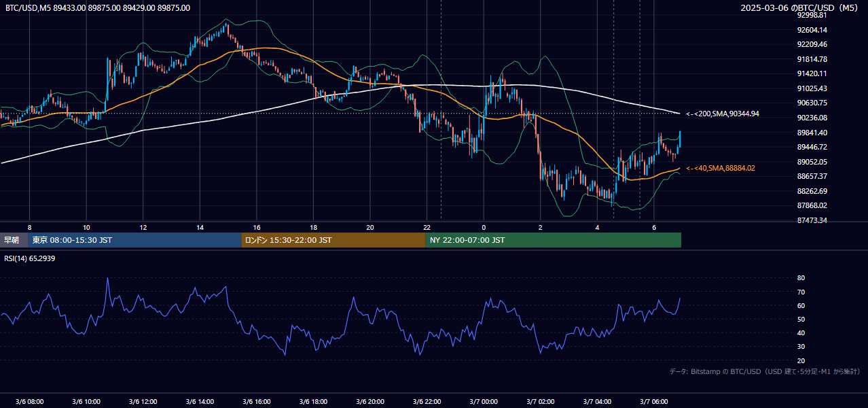Click the ロンドン 15:30-22:00 JST session bar
Image resolution: width=868 pixels, height=408 pixels.
coord(333,240)
